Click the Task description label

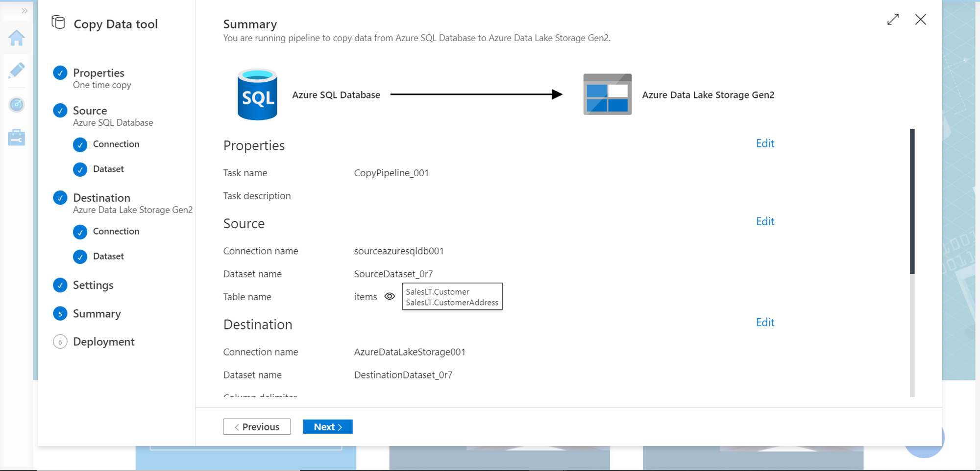257,196
